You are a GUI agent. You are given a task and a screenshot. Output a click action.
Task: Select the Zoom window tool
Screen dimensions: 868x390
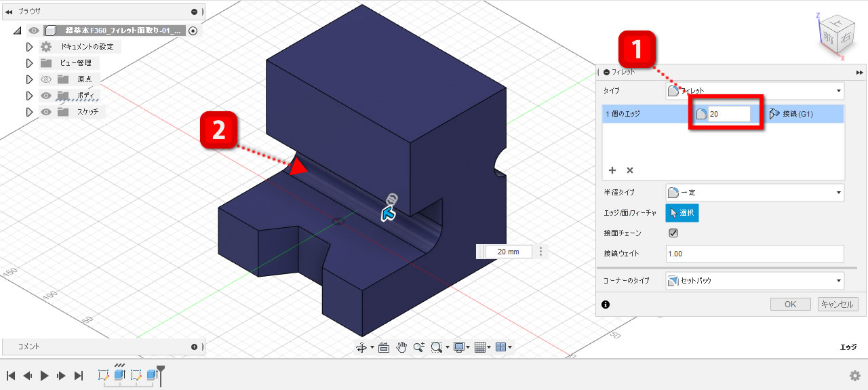click(437, 347)
